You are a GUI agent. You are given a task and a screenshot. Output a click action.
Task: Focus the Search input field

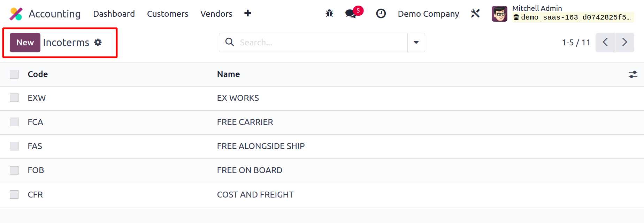(321, 43)
